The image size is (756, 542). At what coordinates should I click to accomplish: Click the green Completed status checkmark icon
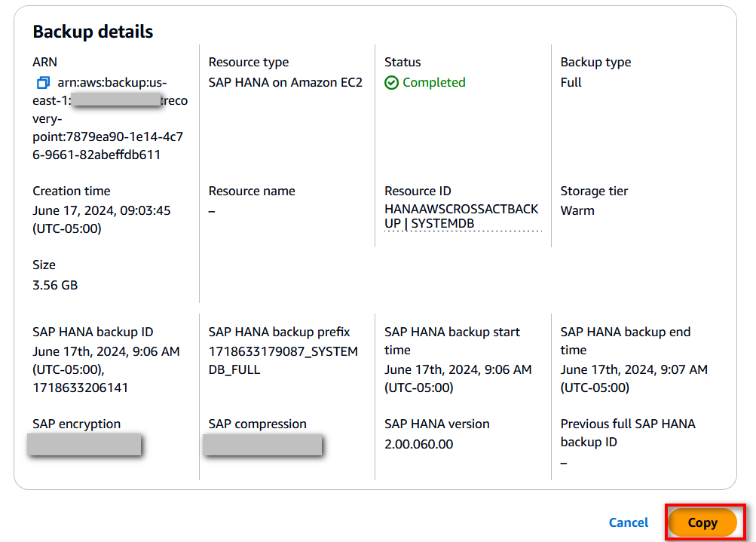point(391,83)
